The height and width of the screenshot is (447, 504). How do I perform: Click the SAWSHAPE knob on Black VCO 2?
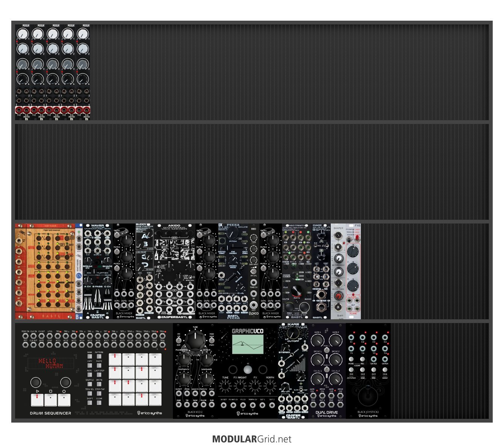[x=207, y=379]
